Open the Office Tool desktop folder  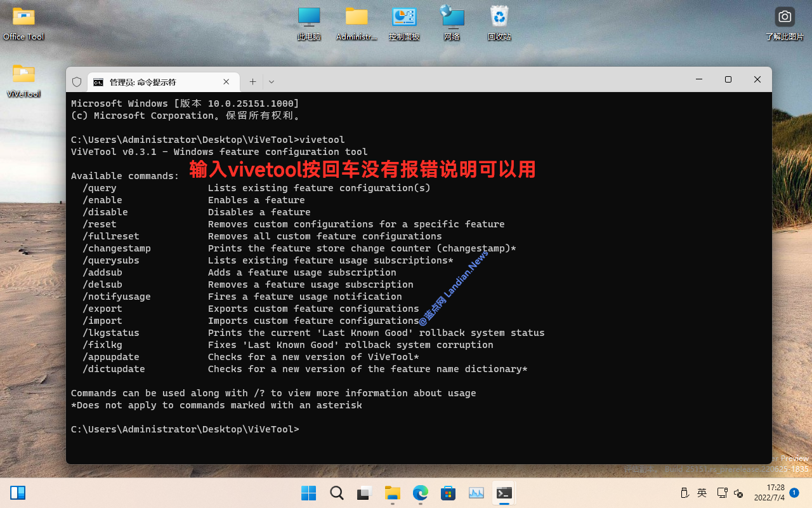[23, 23]
